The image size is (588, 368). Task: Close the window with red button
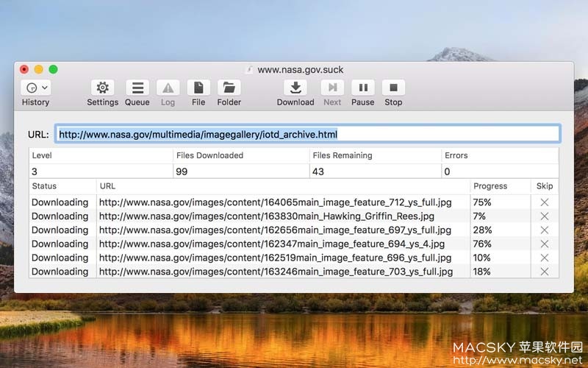click(24, 69)
